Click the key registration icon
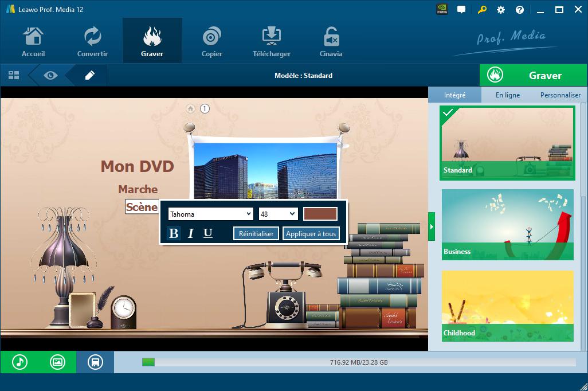 pos(482,9)
